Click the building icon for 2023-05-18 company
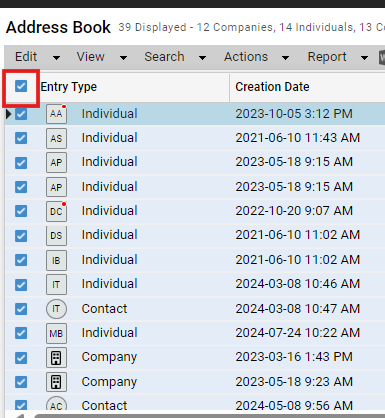385x418 pixels. pos(56,382)
